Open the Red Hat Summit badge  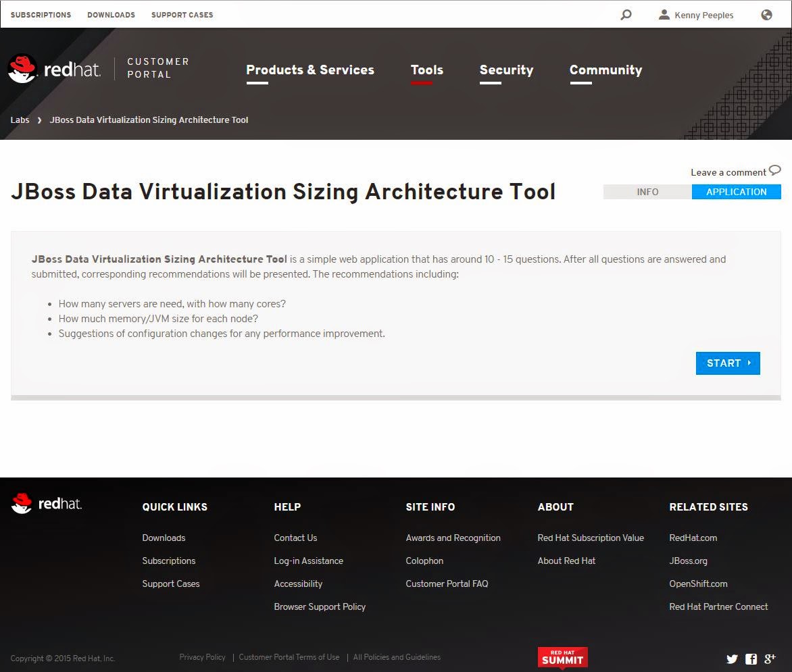pyautogui.click(x=563, y=658)
